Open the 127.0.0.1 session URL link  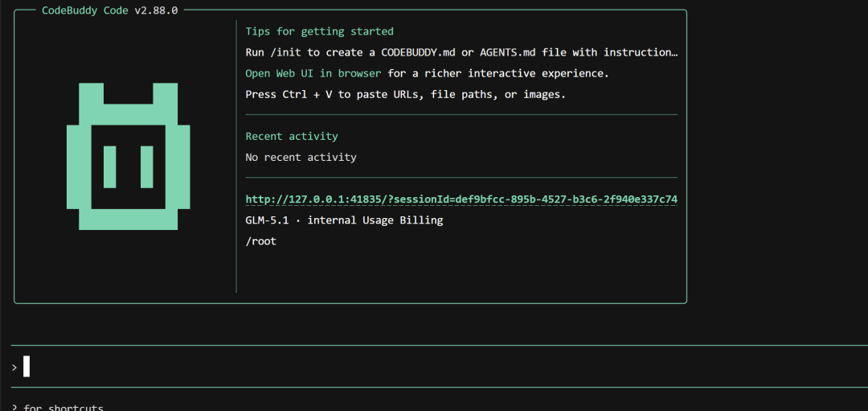coord(461,199)
